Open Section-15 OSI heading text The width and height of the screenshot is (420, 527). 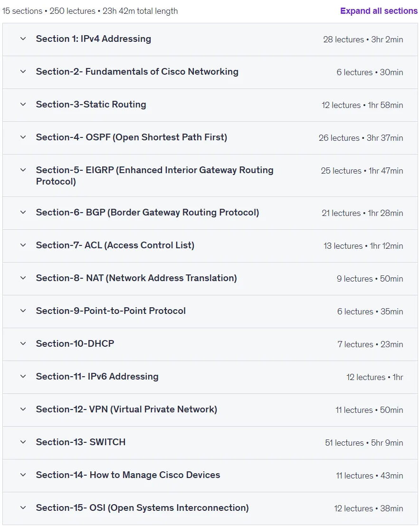[x=143, y=508]
